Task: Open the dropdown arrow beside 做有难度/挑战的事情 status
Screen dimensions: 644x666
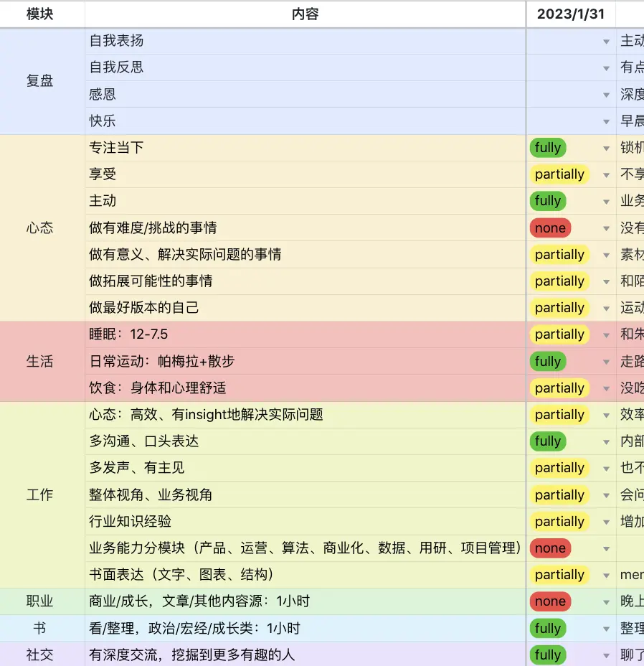Action: 606,228
